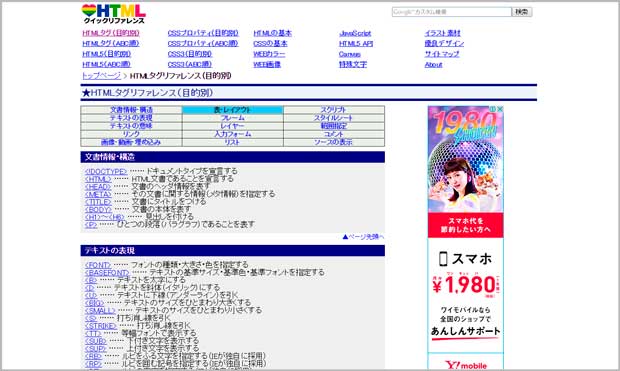Viewport: 620px width, 371px height.
Task: Open the <TITLE> tag reference
Action: point(98,202)
